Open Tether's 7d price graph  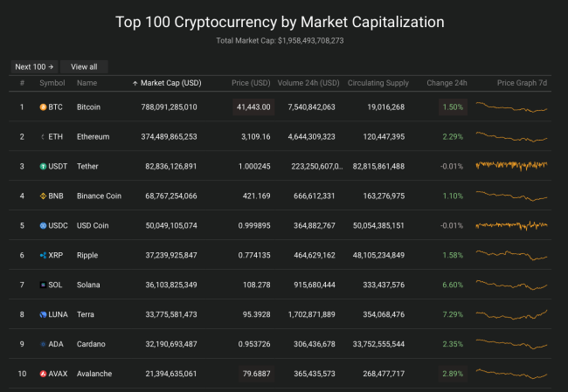pos(511,166)
